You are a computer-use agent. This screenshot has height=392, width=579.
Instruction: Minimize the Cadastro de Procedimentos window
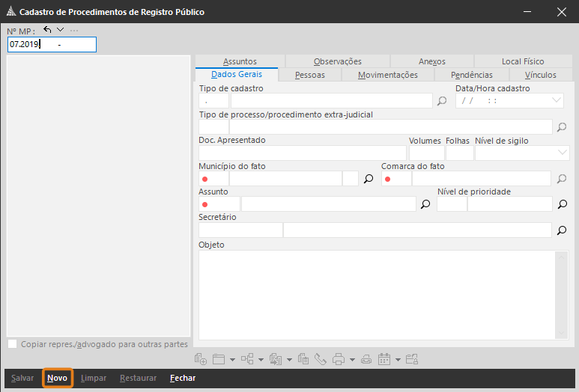(x=527, y=12)
